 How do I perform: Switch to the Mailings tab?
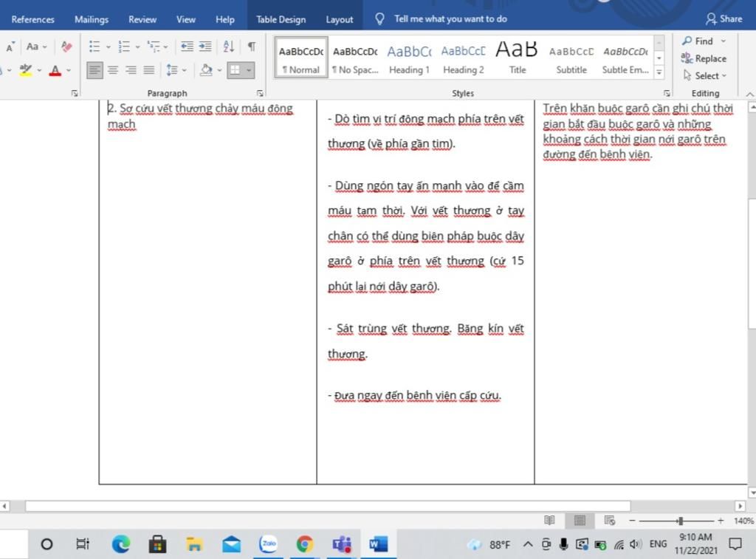coord(92,19)
